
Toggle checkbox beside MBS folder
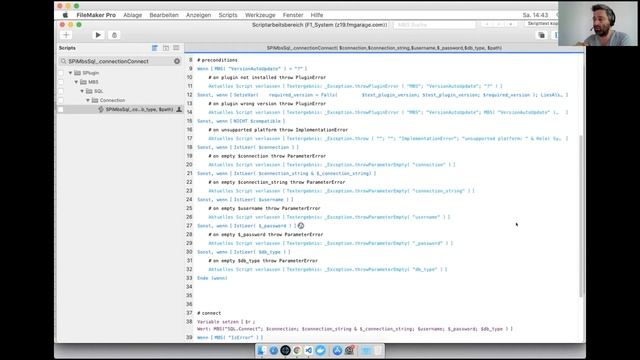tap(61, 82)
